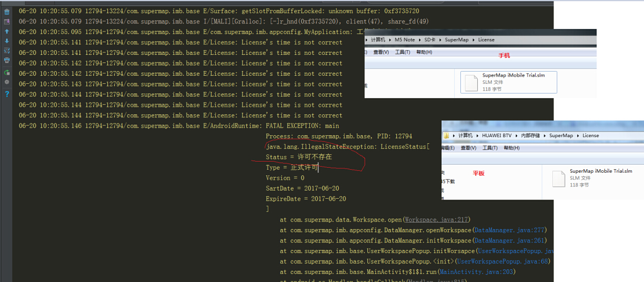Select SuperMap iMobile Trial.slm name in M5 Note window
Image resolution: width=644 pixels, height=282 pixels.
(514, 75)
